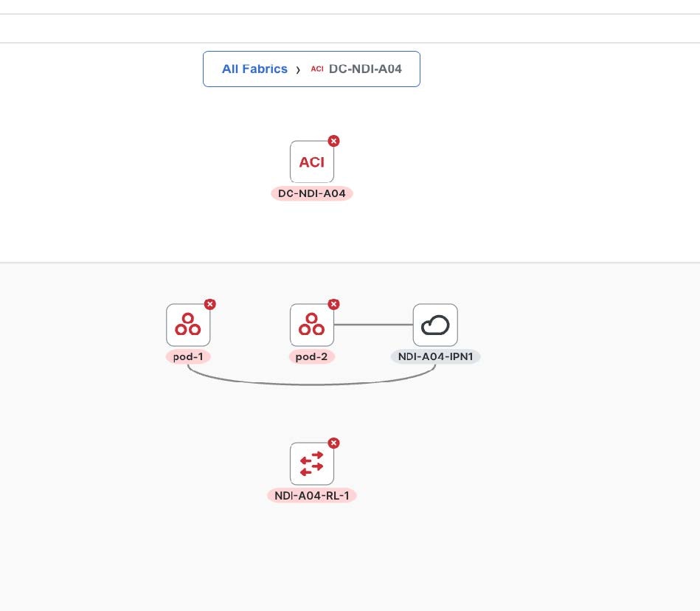The width and height of the screenshot is (700, 611).
Task: Click DC-NDI-A04 in the breadcrumb
Action: point(365,69)
